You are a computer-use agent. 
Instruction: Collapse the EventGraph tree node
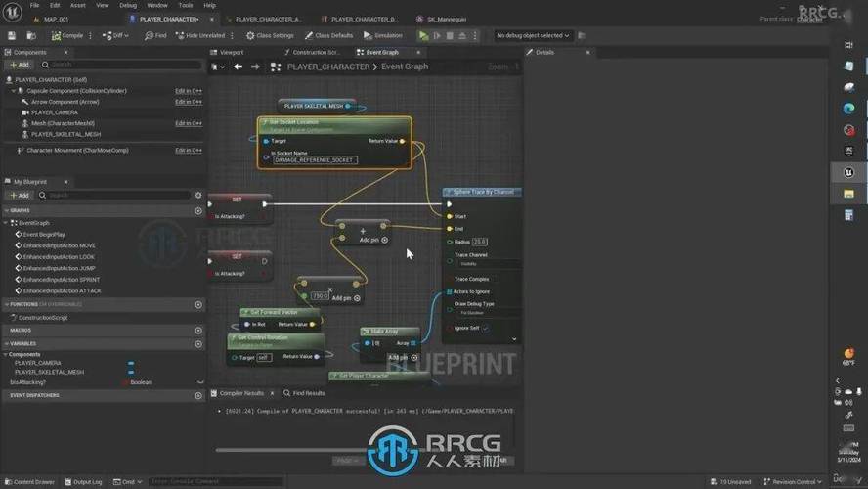pyautogui.click(x=6, y=223)
